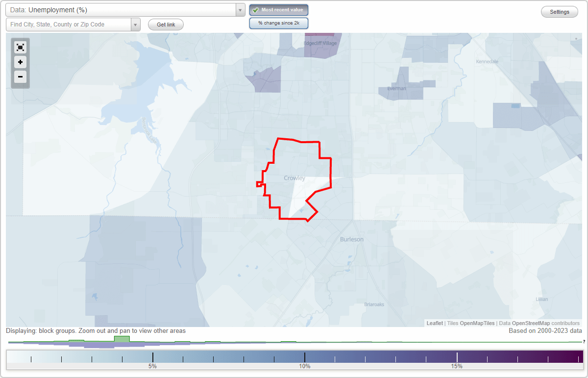
Task: Zoom in on the map
Action: point(20,62)
